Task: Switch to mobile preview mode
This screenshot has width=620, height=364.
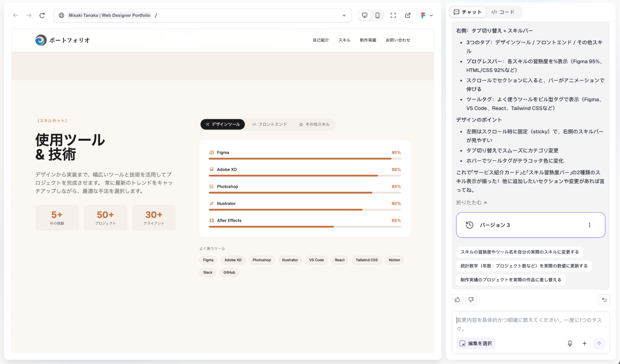Action: click(377, 15)
